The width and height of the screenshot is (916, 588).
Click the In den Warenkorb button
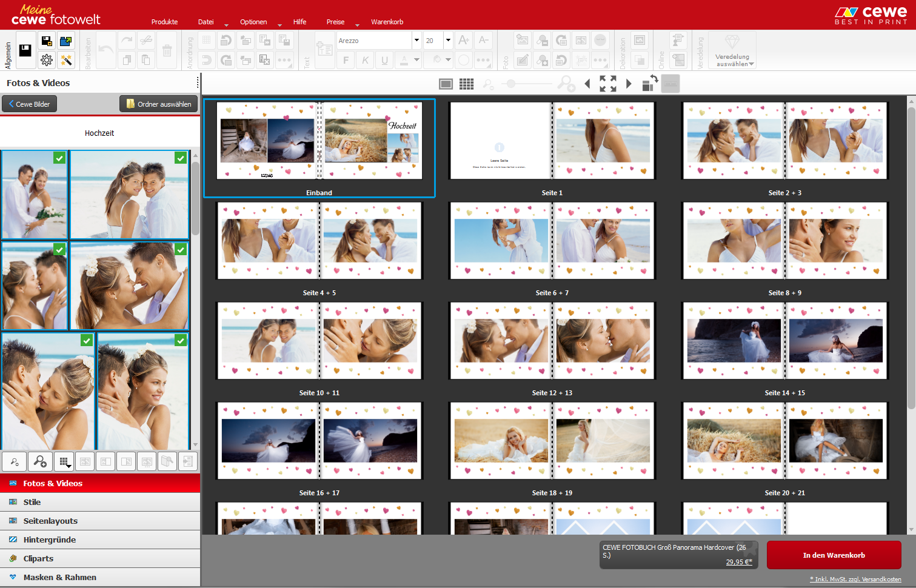[834, 555]
